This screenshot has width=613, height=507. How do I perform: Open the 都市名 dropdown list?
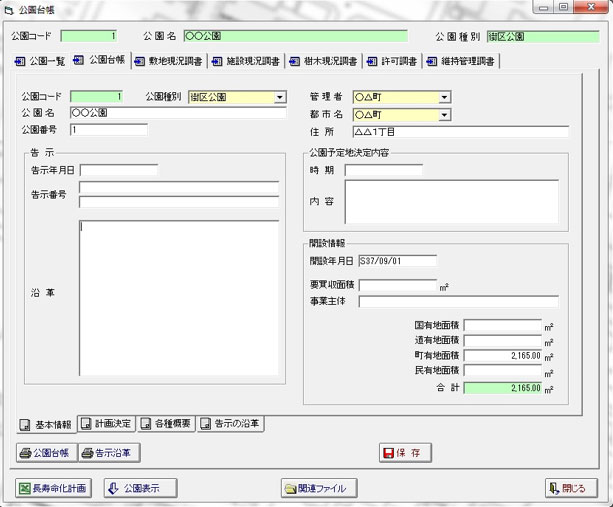point(444,115)
